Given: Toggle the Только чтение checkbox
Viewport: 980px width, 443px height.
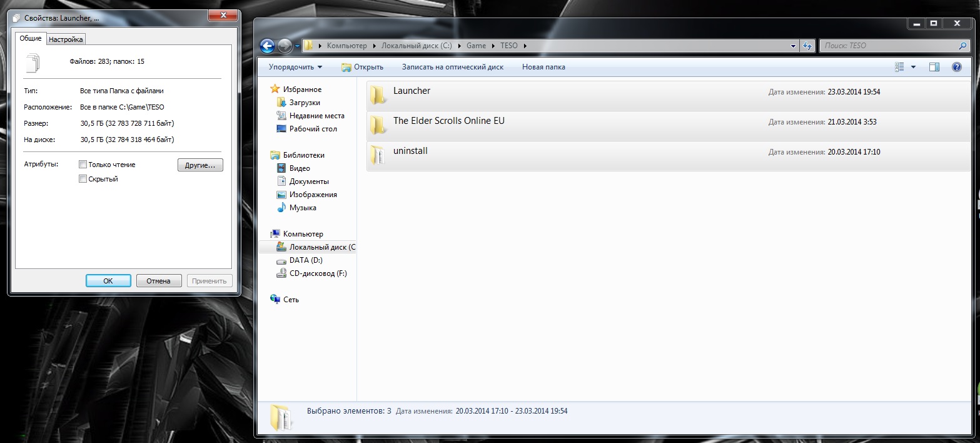Looking at the screenshot, I should [83, 165].
